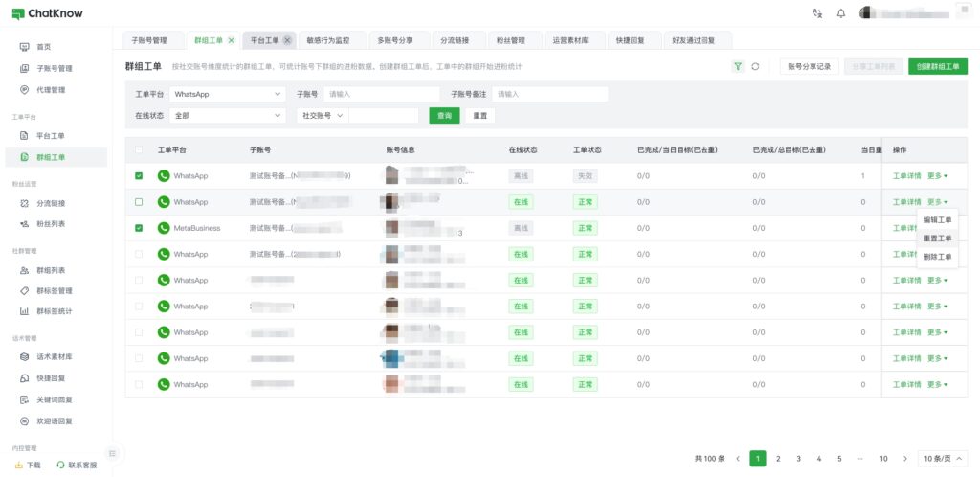Toggle the green filter funnel icon
Image resolution: width=980 pixels, height=477 pixels.
point(738,66)
